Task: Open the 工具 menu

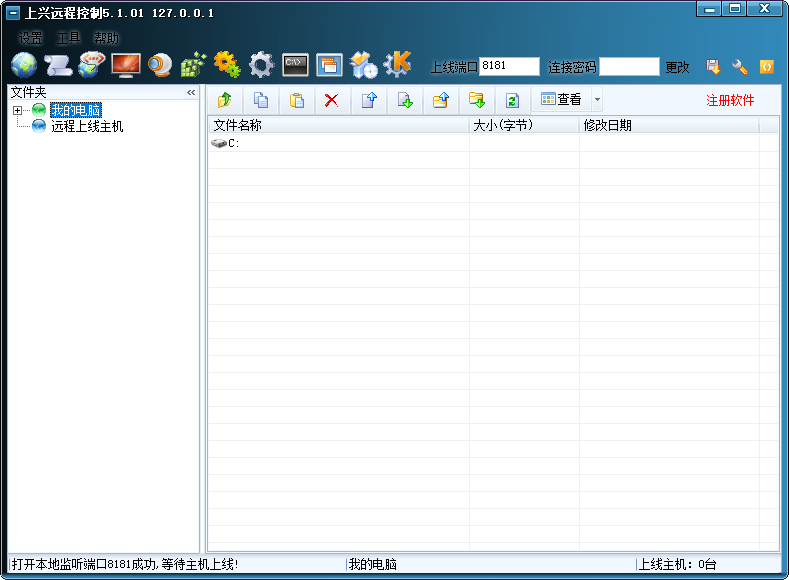Action: [x=68, y=37]
